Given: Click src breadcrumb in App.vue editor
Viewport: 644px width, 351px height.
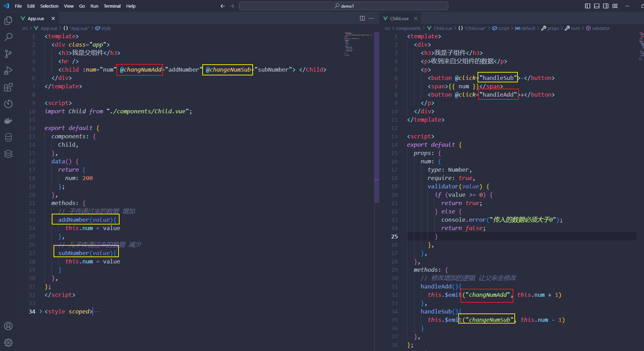Looking at the screenshot, I should coord(25,28).
